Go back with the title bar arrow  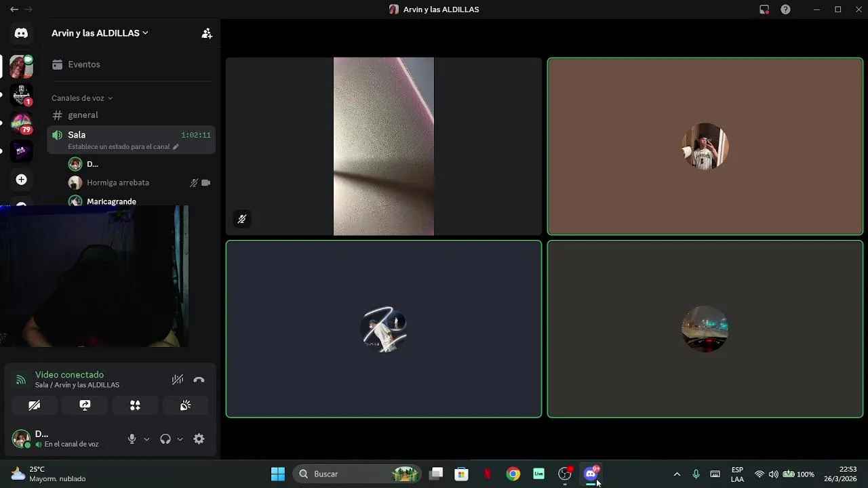click(14, 9)
